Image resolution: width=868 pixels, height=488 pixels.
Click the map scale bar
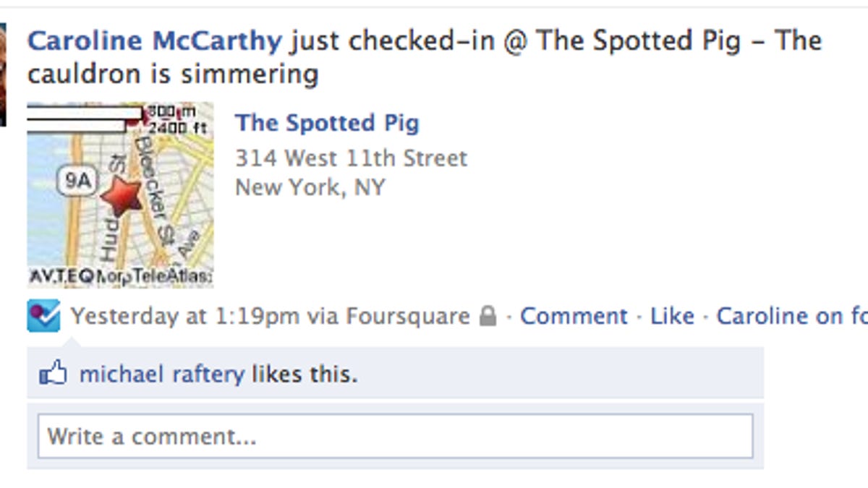[x=83, y=119]
